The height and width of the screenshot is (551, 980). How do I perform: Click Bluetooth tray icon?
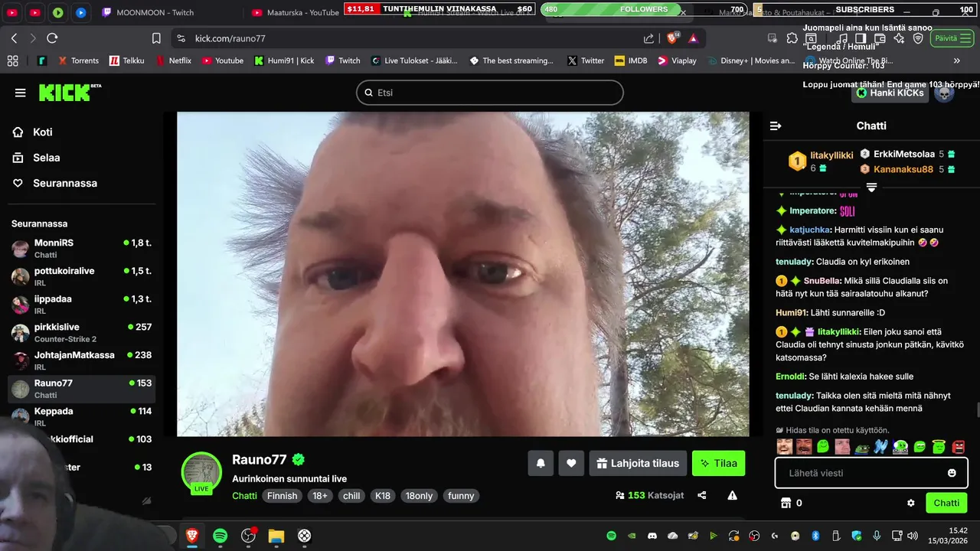pyautogui.click(x=815, y=536)
